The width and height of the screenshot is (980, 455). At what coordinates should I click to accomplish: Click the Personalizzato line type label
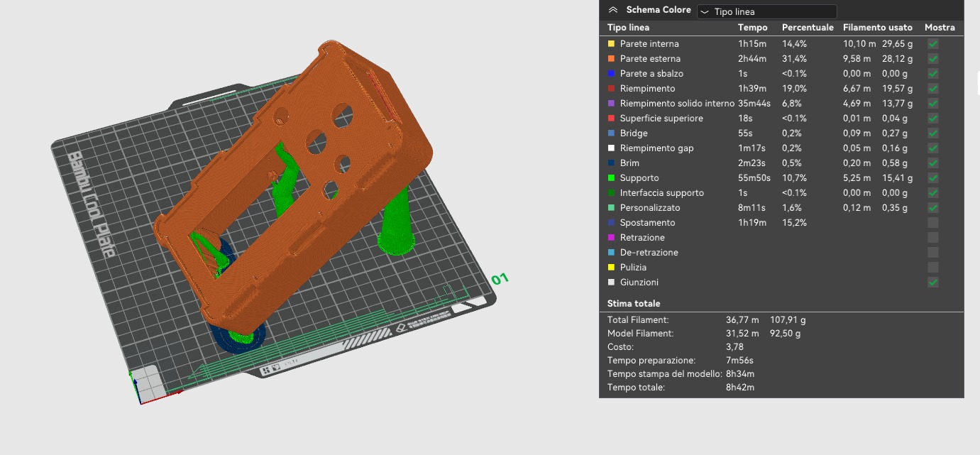[x=650, y=208]
